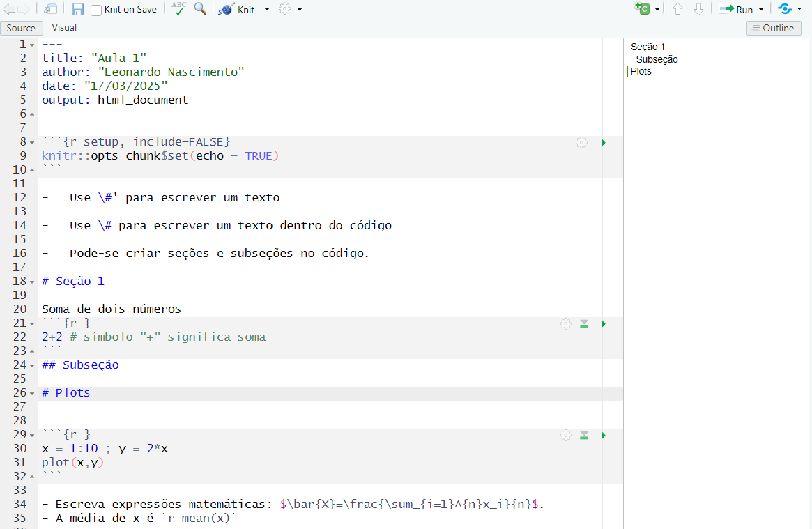
Task: Collapse setup chunk fold at line 8
Action: (32, 142)
